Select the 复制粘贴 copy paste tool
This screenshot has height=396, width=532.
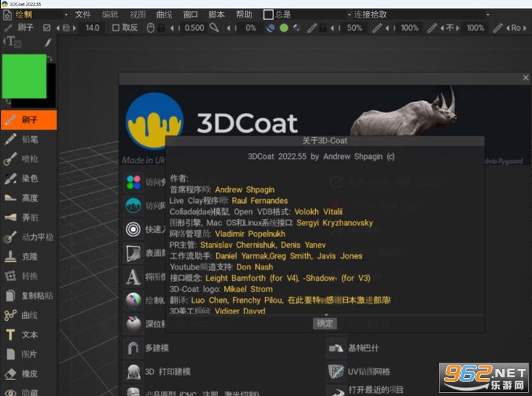[x=29, y=296]
